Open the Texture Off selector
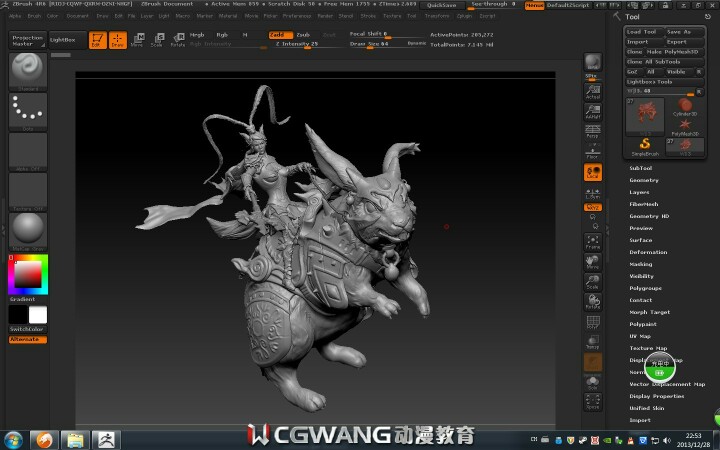 tap(28, 191)
